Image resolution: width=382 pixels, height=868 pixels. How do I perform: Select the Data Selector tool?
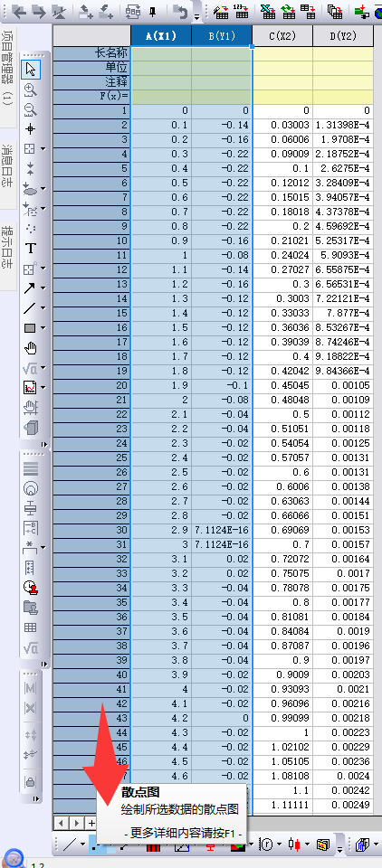pos(31,169)
